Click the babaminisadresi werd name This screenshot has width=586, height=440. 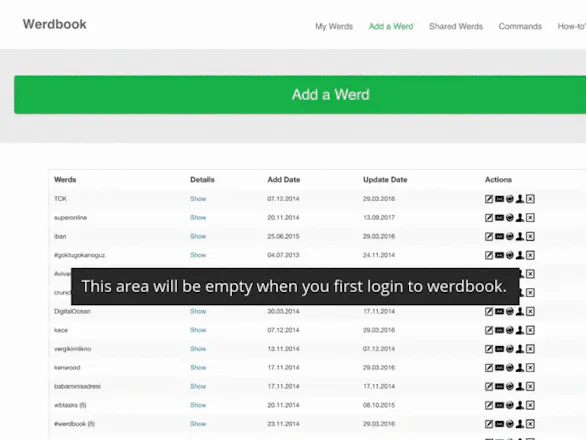[77, 386]
